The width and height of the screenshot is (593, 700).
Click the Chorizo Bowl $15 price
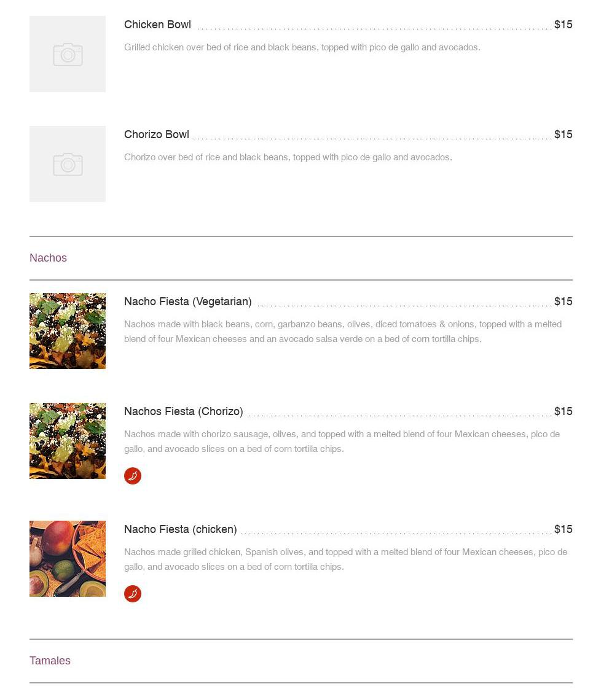pos(563,134)
